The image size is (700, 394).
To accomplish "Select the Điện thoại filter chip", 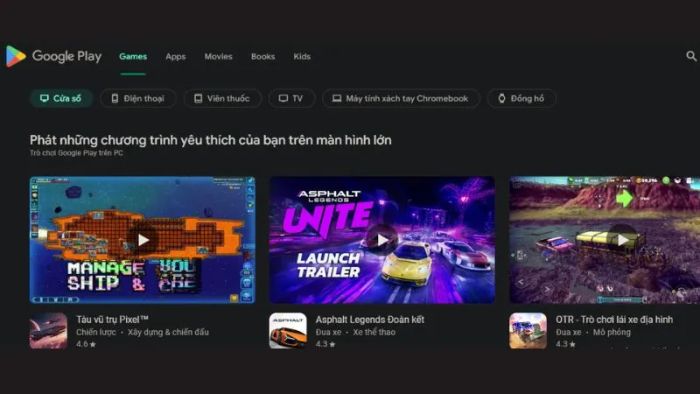I will (x=138, y=98).
